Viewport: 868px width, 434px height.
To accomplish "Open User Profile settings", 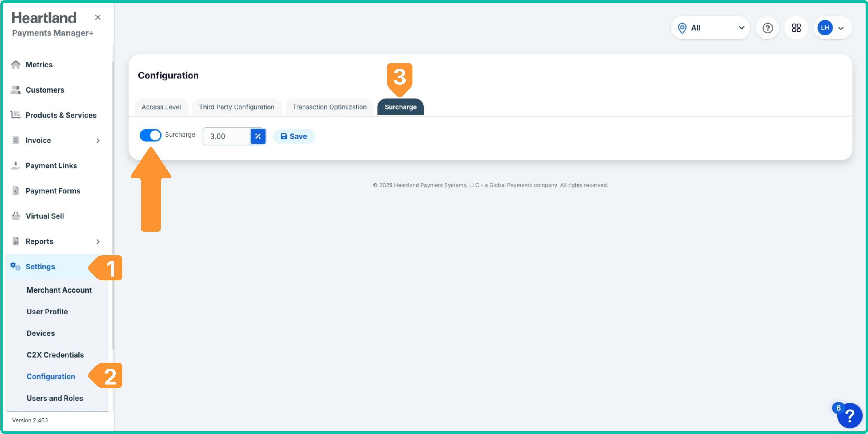I will [x=47, y=312].
